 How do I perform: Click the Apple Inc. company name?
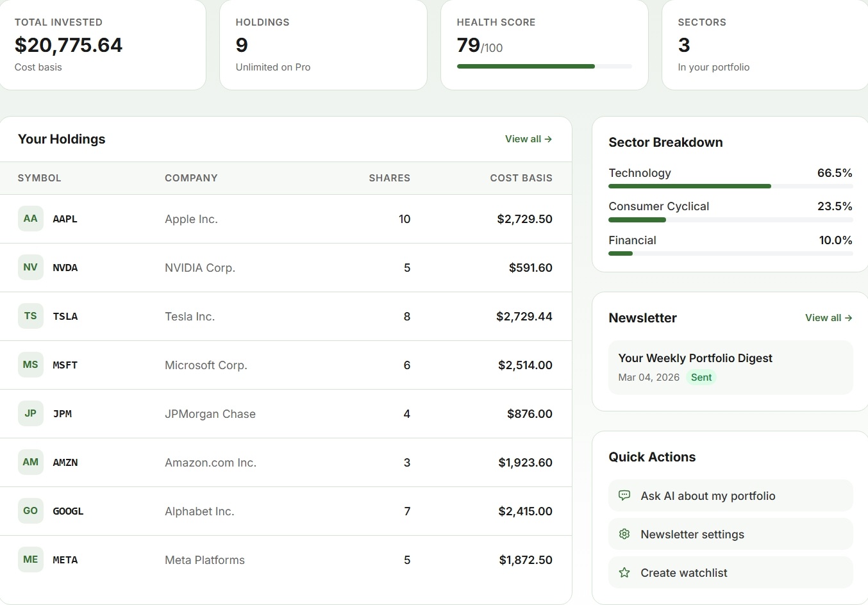click(191, 219)
